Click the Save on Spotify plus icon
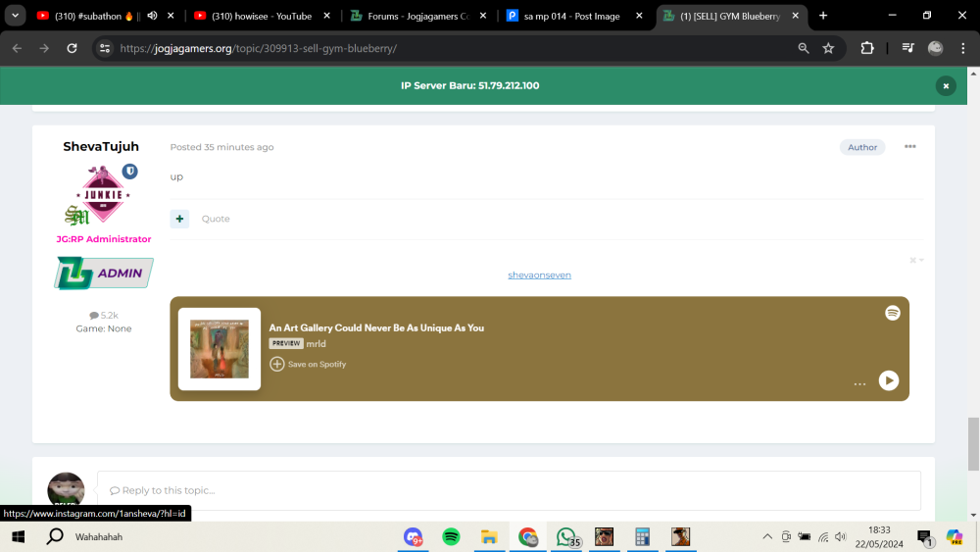Screen dimensions: 980x552 point(277,364)
